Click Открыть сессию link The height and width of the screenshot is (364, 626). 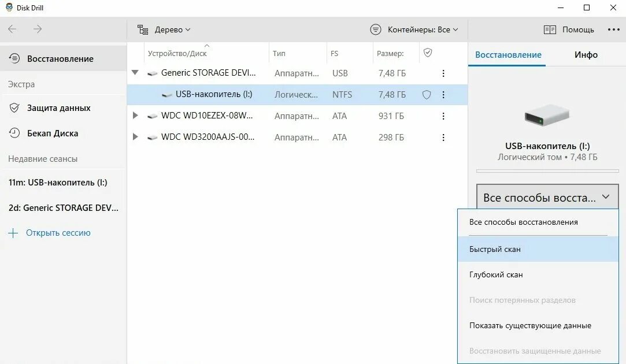tap(50, 233)
